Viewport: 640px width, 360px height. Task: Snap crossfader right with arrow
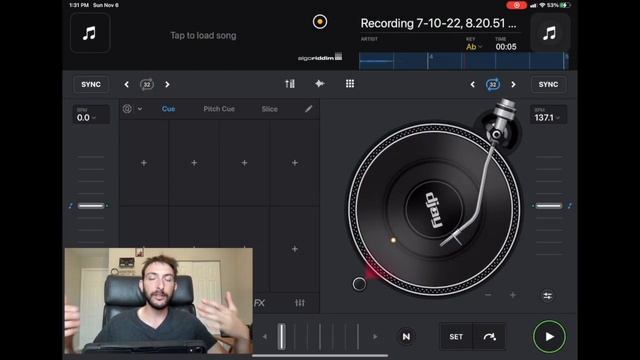tap(375, 337)
